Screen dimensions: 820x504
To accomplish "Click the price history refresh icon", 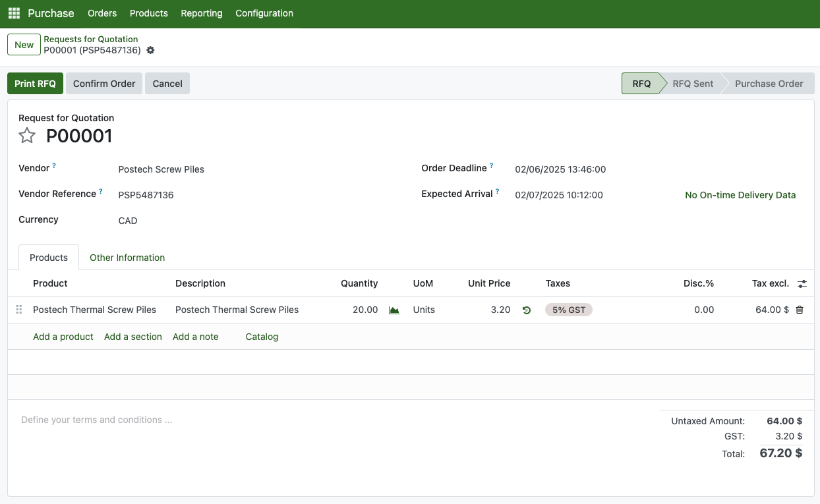I will (526, 310).
